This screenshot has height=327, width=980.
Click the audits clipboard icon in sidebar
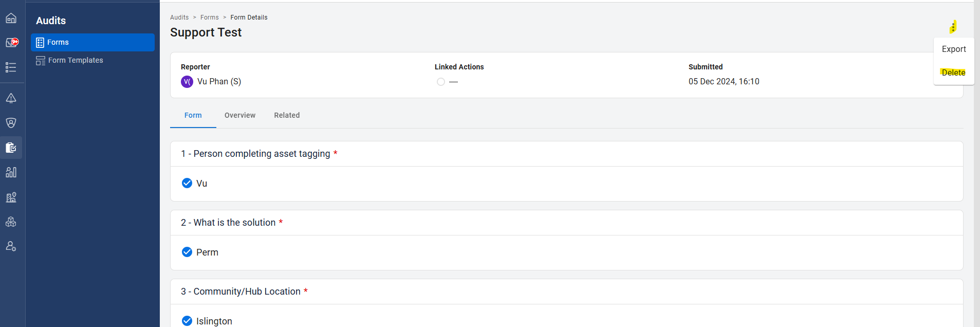point(11,148)
